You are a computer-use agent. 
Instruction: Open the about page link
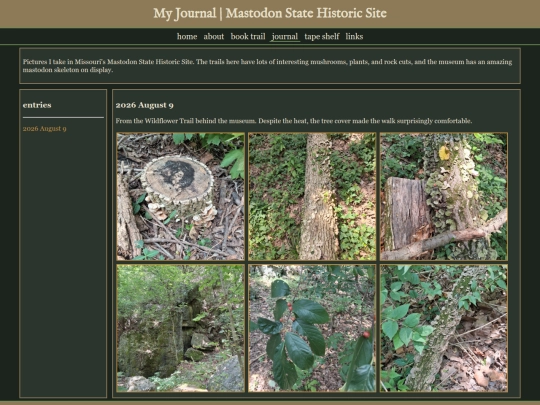(214, 37)
